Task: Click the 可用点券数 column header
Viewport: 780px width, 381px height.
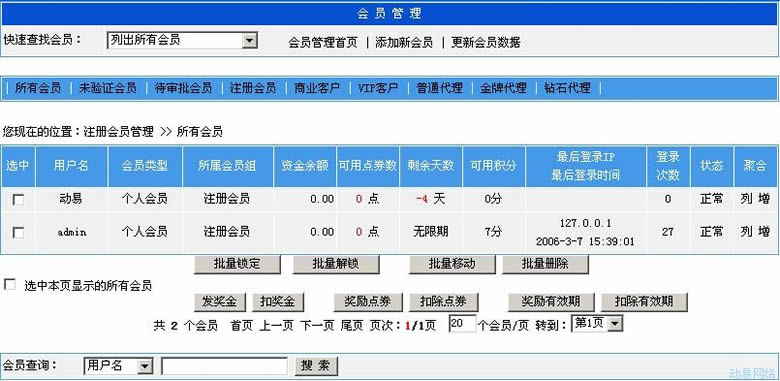Action: [368, 166]
